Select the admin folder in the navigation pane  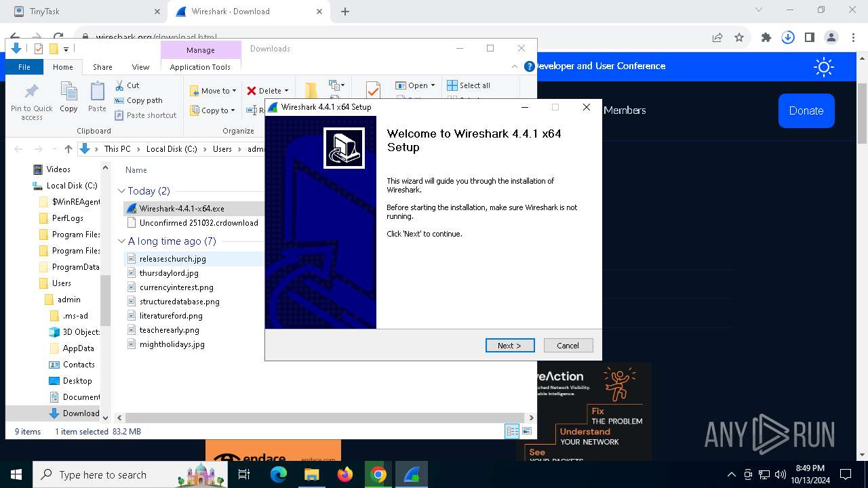[x=68, y=300]
